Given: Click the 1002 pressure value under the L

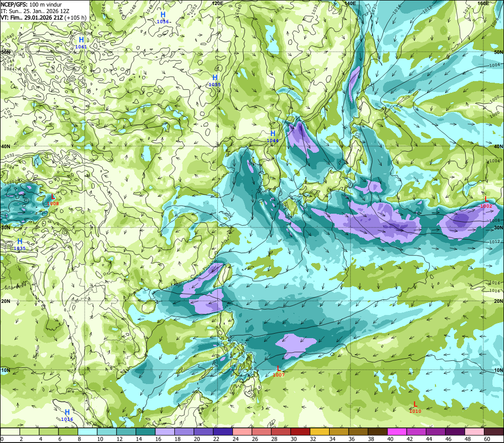Looking at the screenshot, I should (486, 206).
